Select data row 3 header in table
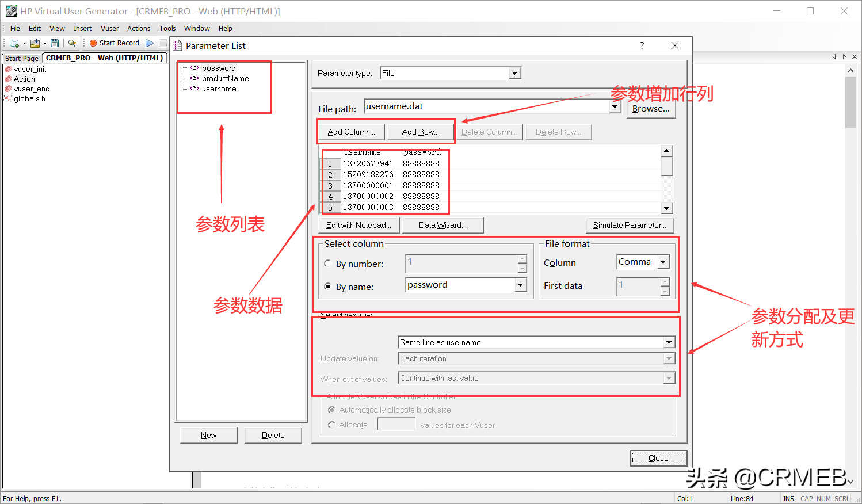 330,185
